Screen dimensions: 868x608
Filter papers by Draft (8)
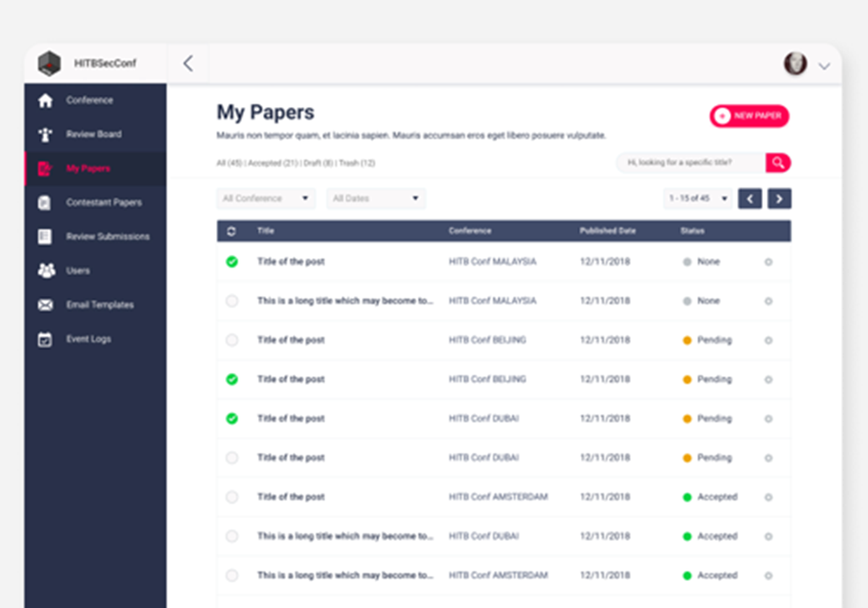(319, 164)
